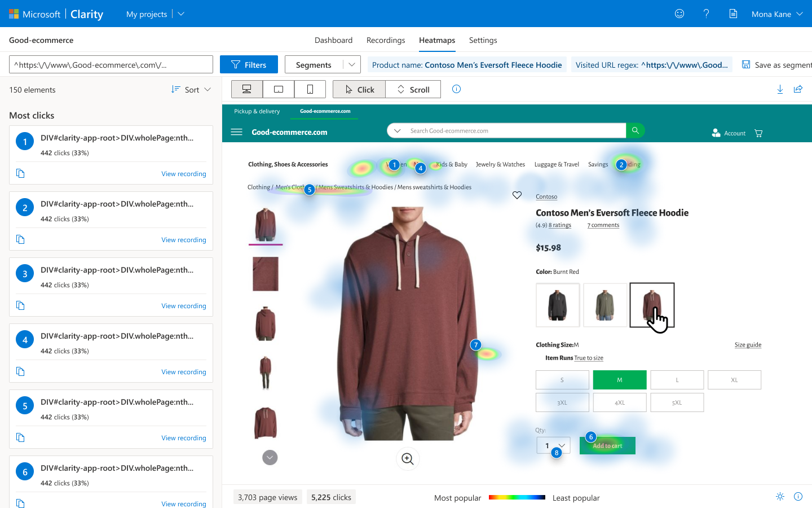Copy selector for element 5
This screenshot has width=812, height=508.
20,437
